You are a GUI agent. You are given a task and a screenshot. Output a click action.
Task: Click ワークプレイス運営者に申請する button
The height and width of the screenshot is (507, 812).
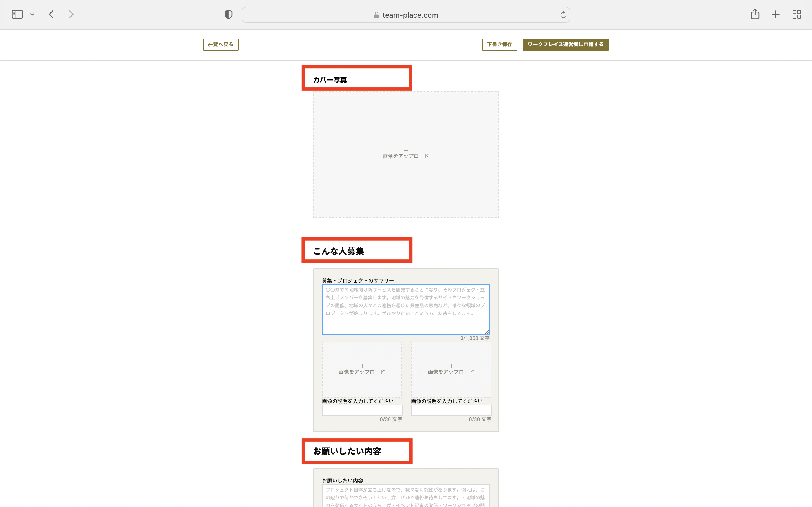click(565, 45)
